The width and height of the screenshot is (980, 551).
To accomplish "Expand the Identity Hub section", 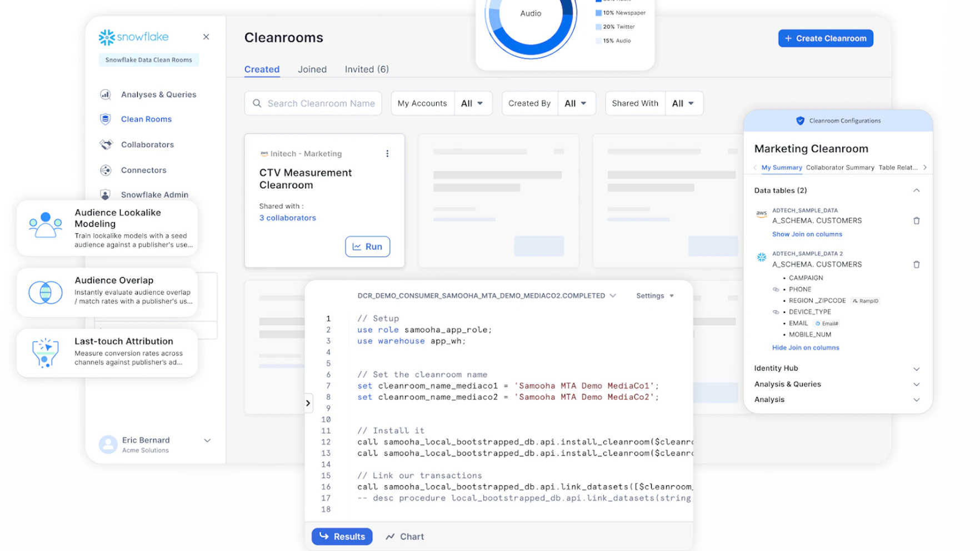I will pos(917,369).
